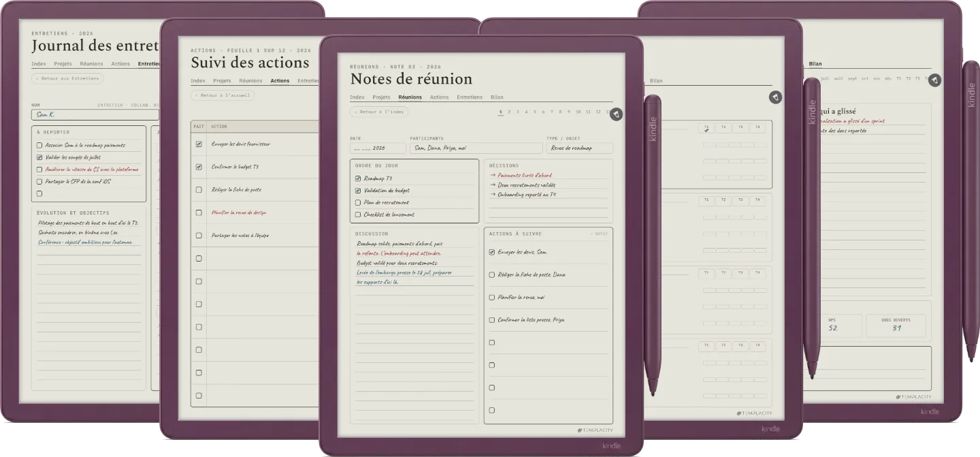
Task: Jump to 'oct' month link on Bilan page
Action: point(865,78)
